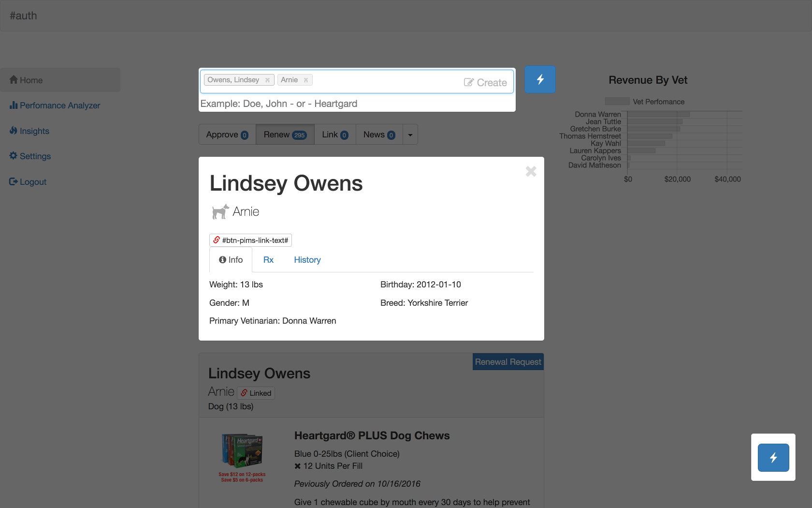Remove the 'Owens, Lindsey' search tag

[x=267, y=80]
